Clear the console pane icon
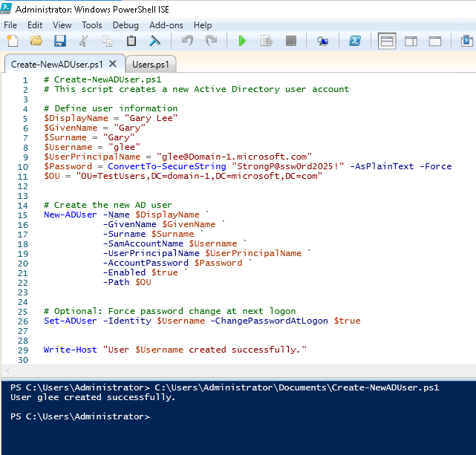 pyautogui.click(x=154, y=41)
